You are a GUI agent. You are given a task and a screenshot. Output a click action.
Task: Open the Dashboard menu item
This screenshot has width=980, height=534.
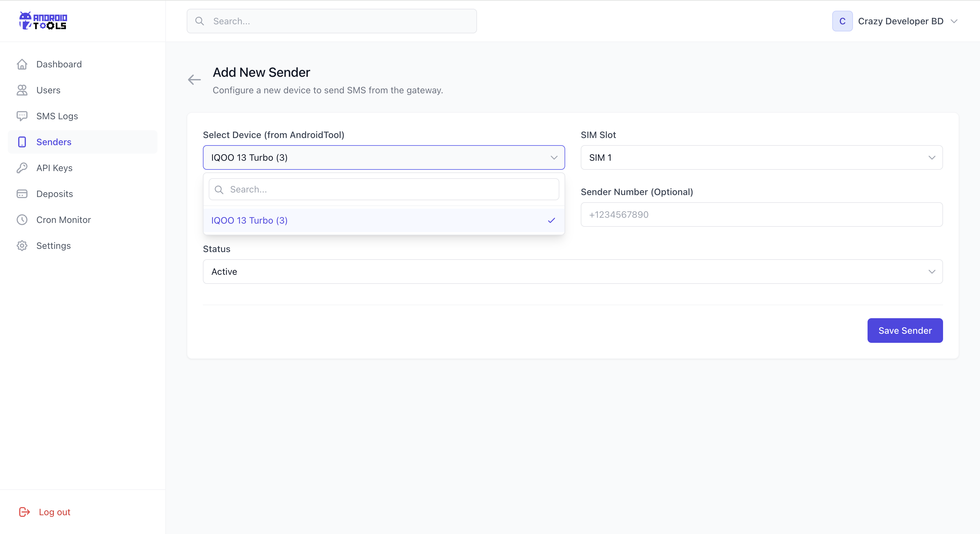tap(83, 64)
